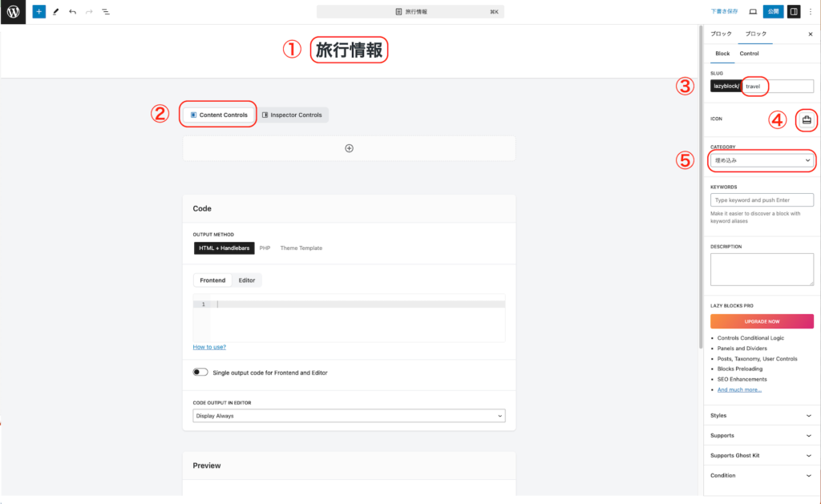Open the Code Output in Editor dropdown
The height and width of the screenshot is (504, 821).
[x=349, y=416]
